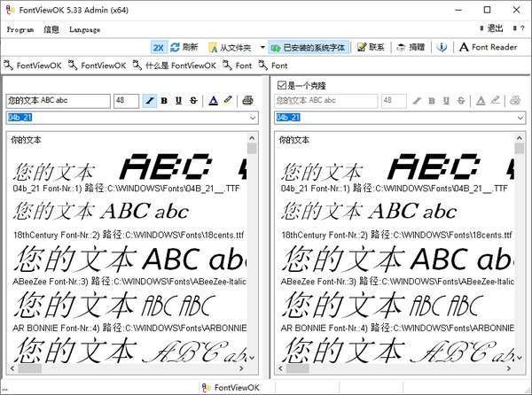Viewport: 532px width, 395px height.
Task: Expand the left pane 04b_21 font dropdown
Action: pos(253,118)
